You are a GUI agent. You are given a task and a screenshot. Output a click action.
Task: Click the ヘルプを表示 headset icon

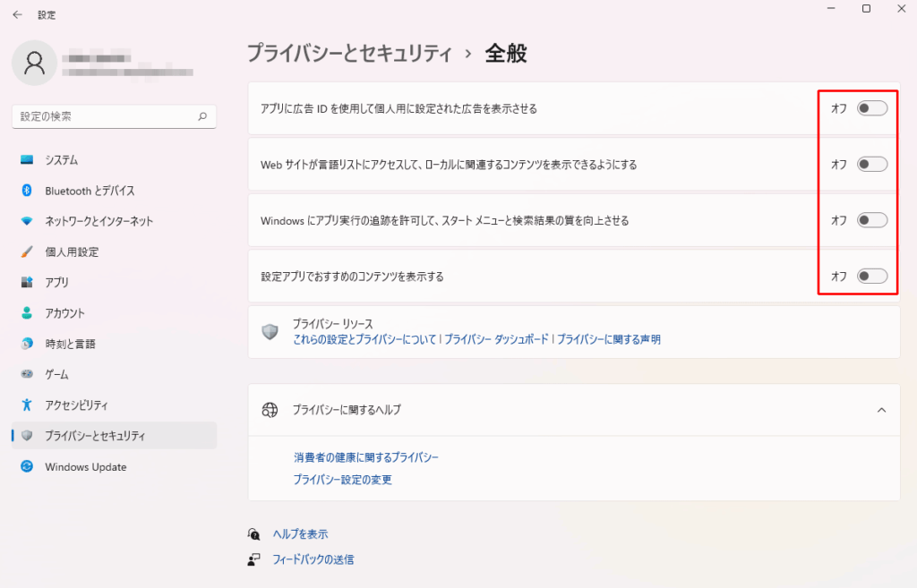click(253, 533)
